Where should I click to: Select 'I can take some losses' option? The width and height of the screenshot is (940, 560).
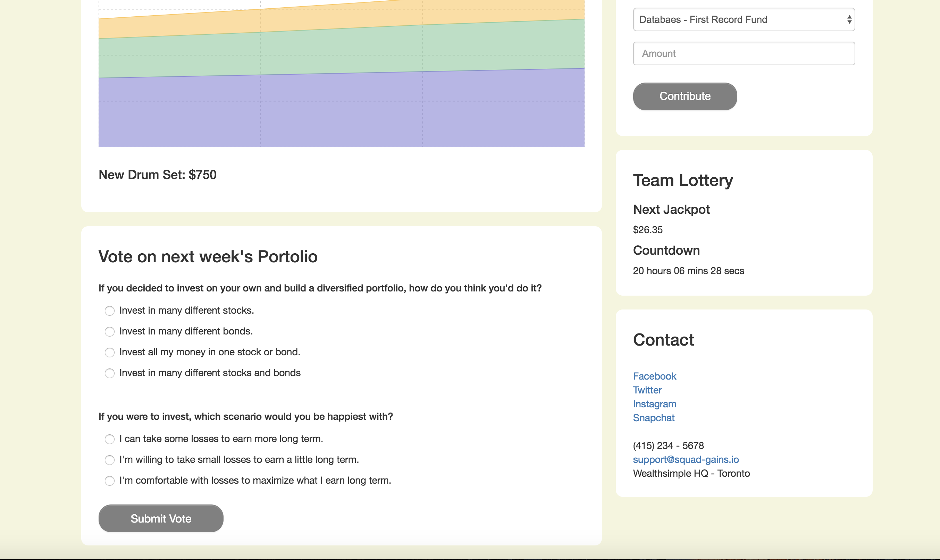click(109, 439)
